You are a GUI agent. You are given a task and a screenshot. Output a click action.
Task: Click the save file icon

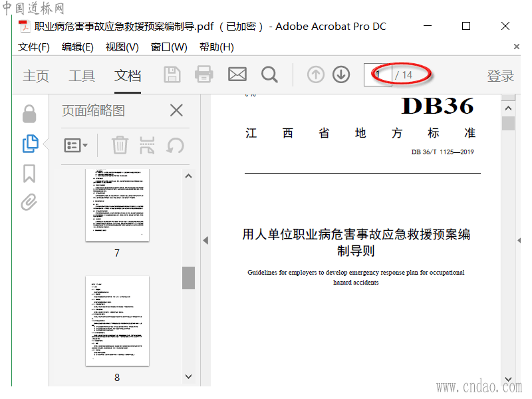tap(172, 74)
